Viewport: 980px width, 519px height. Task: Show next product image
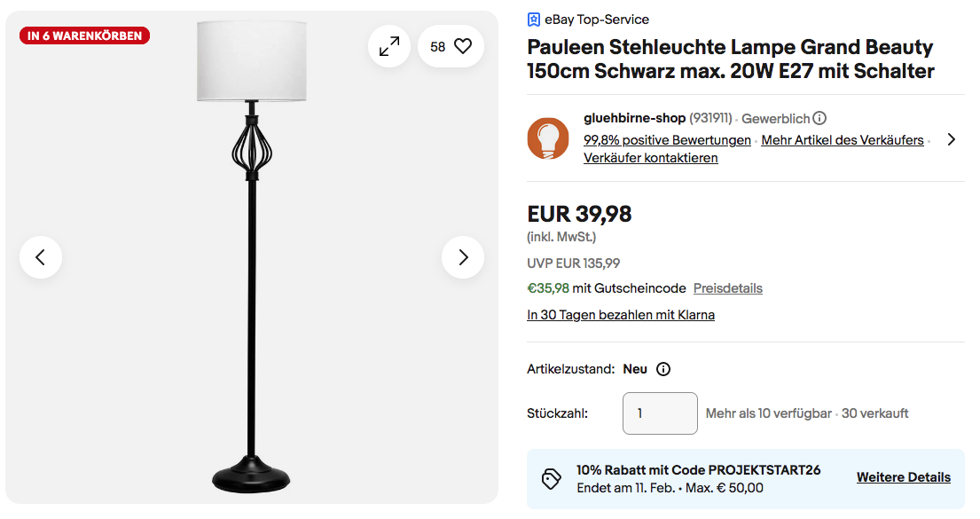[463, 257]
